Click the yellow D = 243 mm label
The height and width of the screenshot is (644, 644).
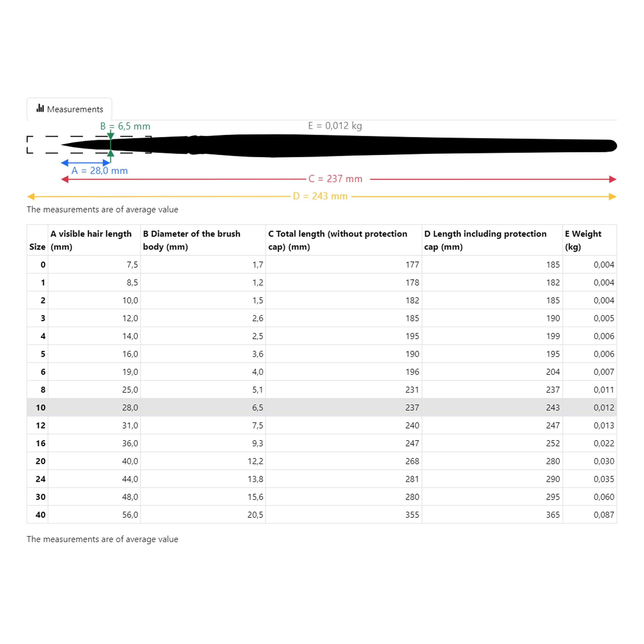320,196
